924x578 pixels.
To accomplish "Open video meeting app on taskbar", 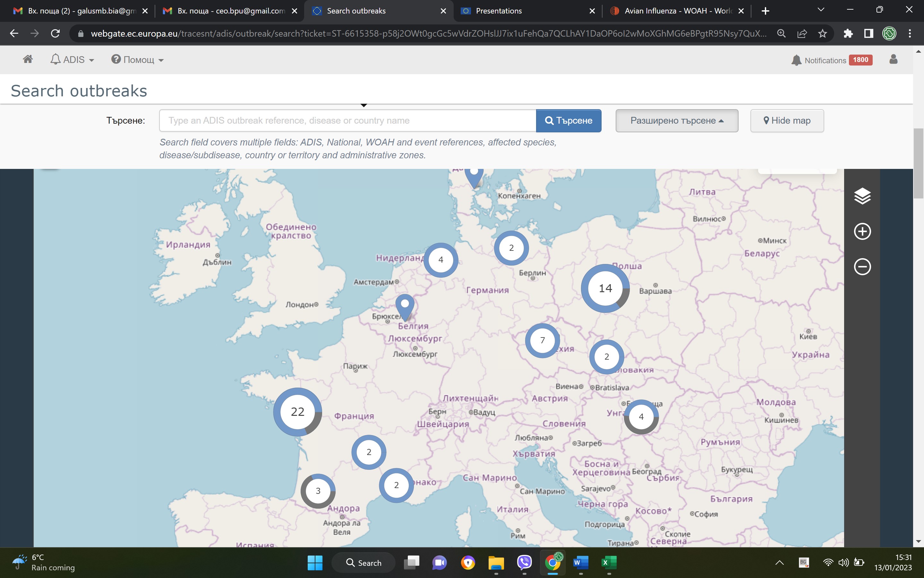I will (440, 562).
